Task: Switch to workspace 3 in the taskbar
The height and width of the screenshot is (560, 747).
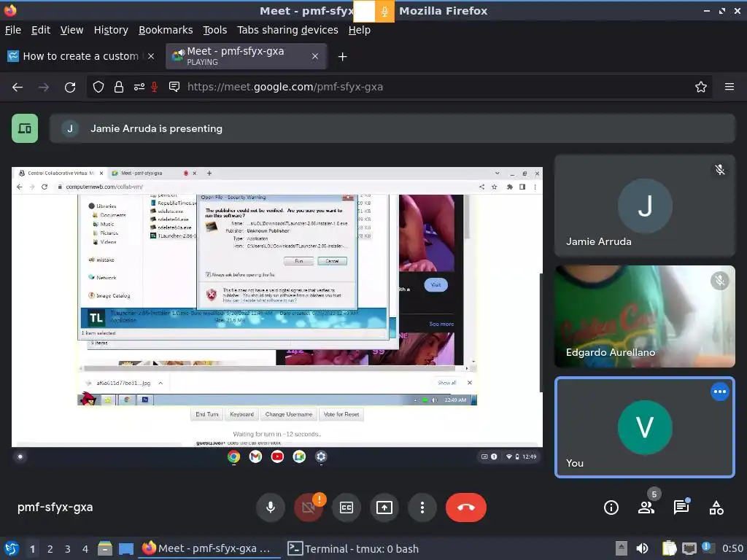Action: [68, 549]
